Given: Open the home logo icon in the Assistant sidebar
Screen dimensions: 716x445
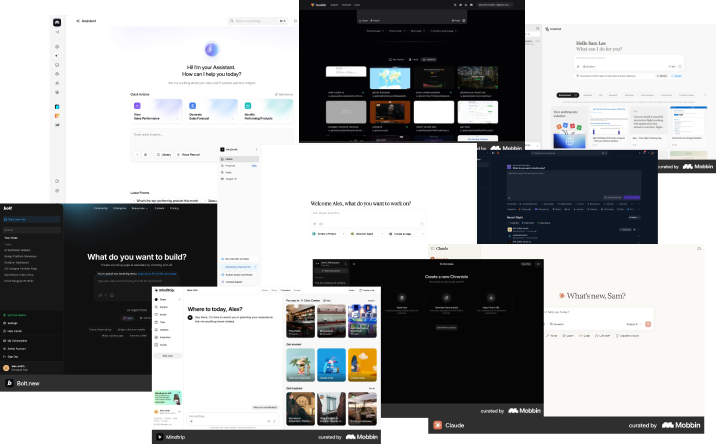Looking at the screenshot, I should [x=57, y=22].
